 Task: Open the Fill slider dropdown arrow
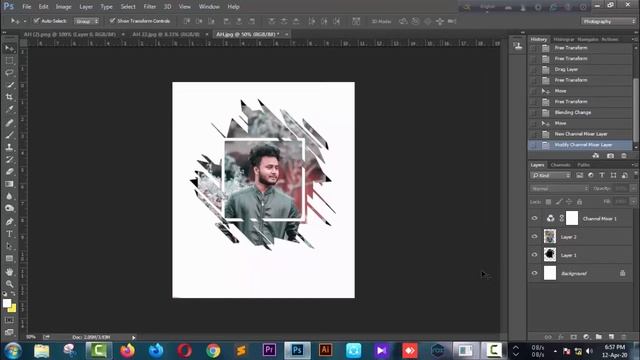(632, 202)
